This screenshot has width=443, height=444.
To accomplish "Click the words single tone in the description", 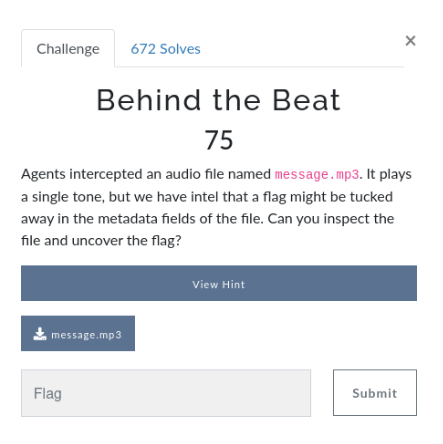I will 68,197.
